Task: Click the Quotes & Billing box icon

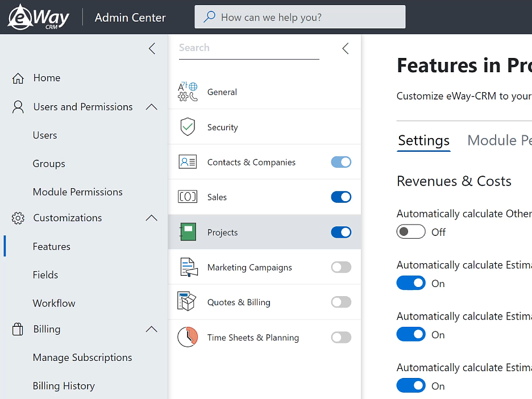Action: point(186,302)
